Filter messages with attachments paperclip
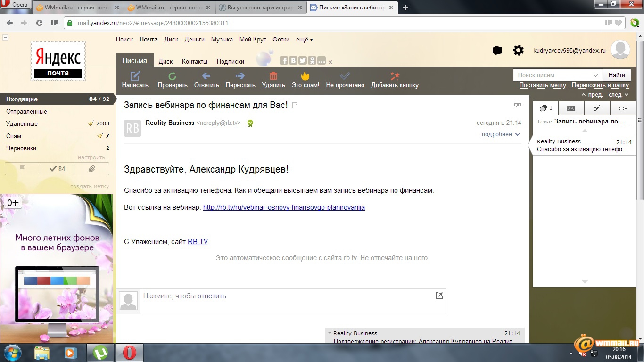 [92, 169]
